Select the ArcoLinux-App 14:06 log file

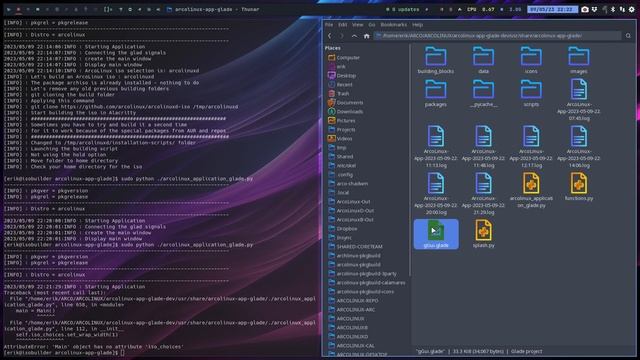579,147
